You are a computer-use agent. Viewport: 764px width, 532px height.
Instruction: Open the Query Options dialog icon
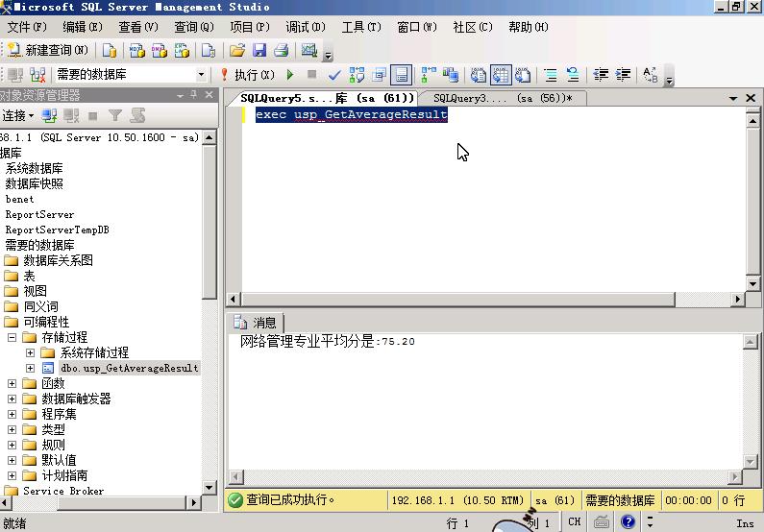[x=379, y=75]
